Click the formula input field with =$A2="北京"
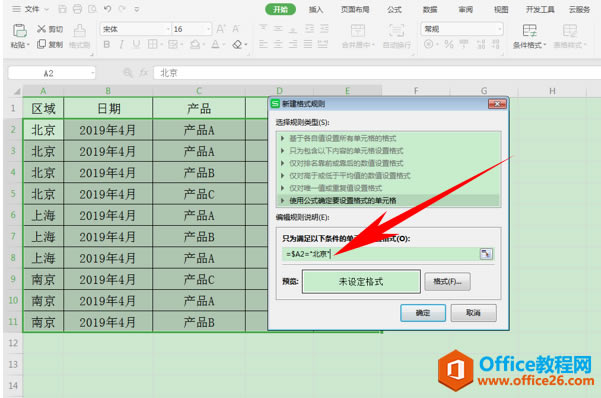This screenshot has width=601, height=398. [381, 254]
